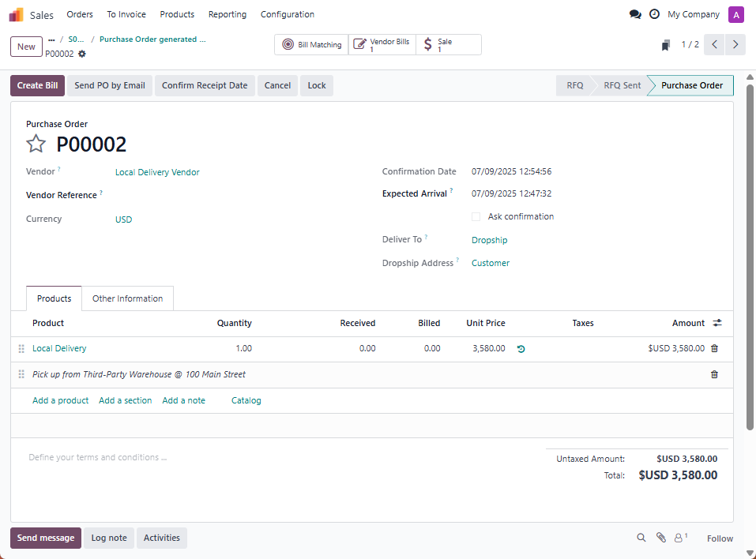This screenshot has height=559, width=756.
Task: Click the attachments paperclip icon
Action: [661, 538]
